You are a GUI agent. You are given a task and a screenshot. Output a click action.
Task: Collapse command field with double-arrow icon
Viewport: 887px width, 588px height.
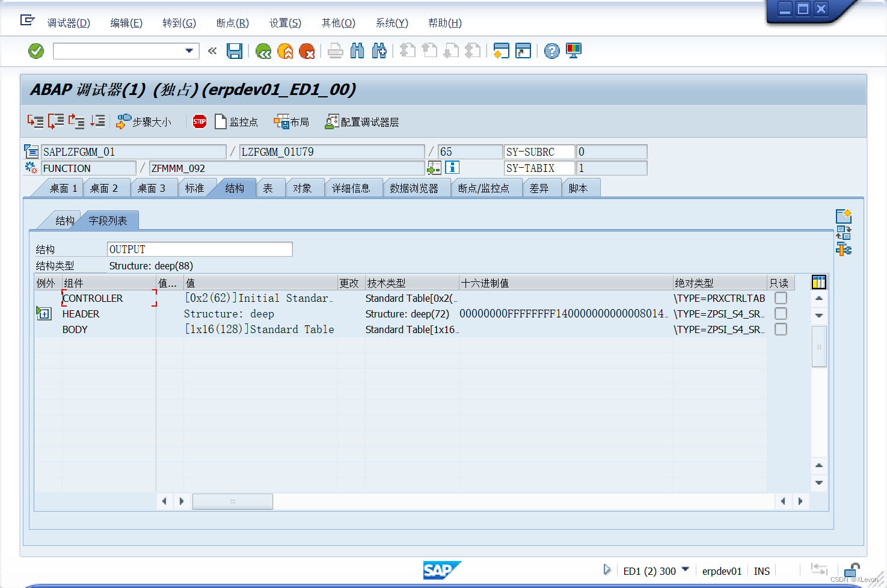[x=212, y=51]
